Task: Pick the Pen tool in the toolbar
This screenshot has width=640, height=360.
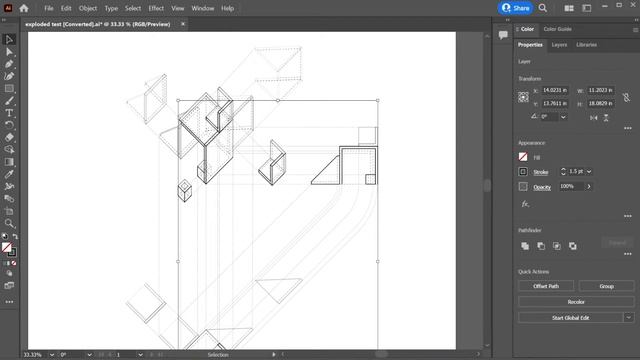Action: coord(9,64)
